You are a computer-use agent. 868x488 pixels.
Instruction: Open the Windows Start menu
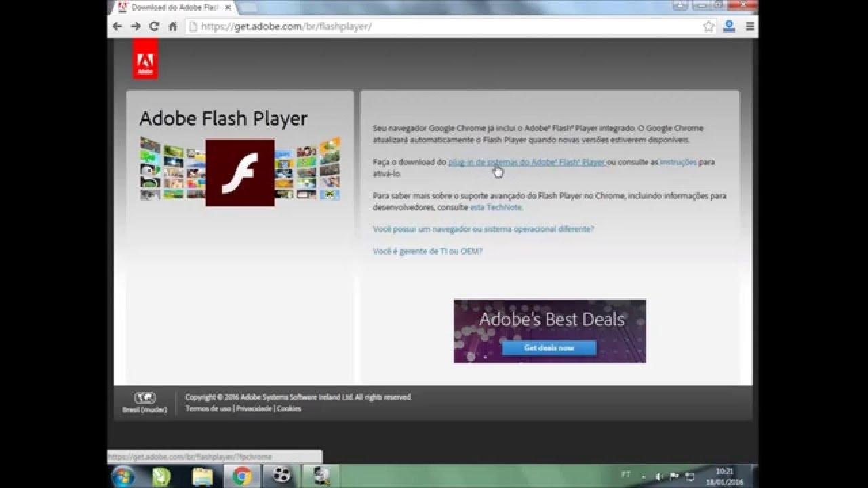click(x=123, y=476)
